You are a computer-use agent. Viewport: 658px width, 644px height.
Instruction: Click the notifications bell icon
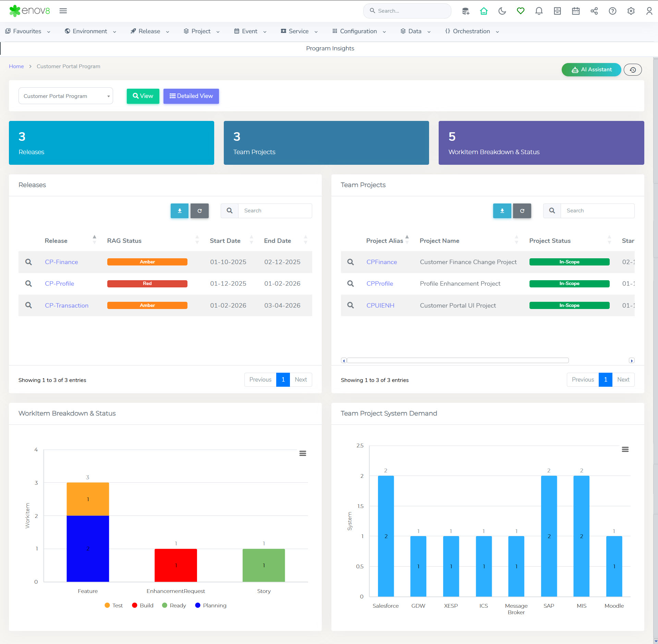539,11
